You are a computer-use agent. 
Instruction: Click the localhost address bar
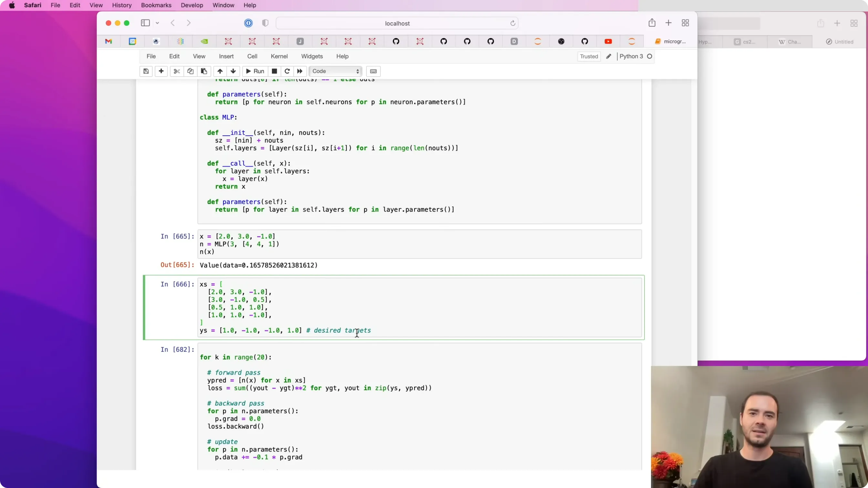(x=397, y=23)
